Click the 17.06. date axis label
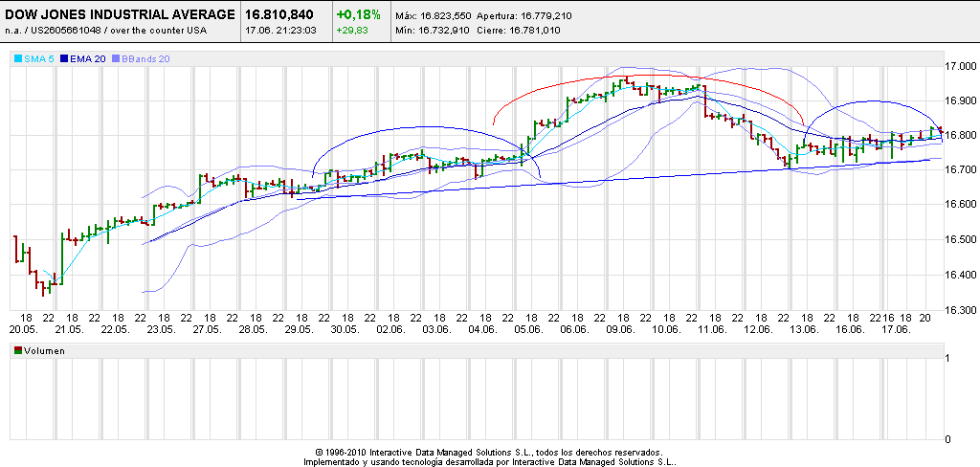 tap(896, 329)
